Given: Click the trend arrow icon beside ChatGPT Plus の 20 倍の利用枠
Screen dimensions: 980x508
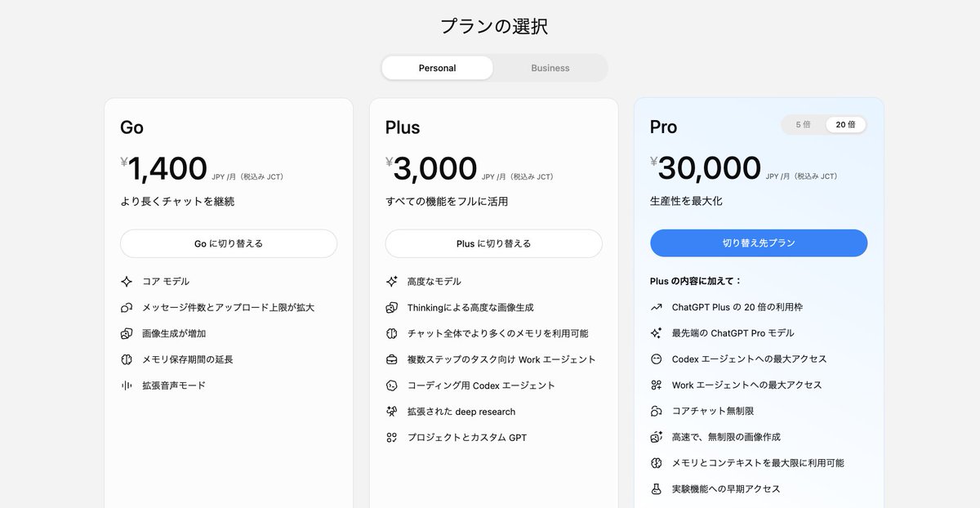Looking at the screenshot, I should pyautogui.click(x=656, y=308).
